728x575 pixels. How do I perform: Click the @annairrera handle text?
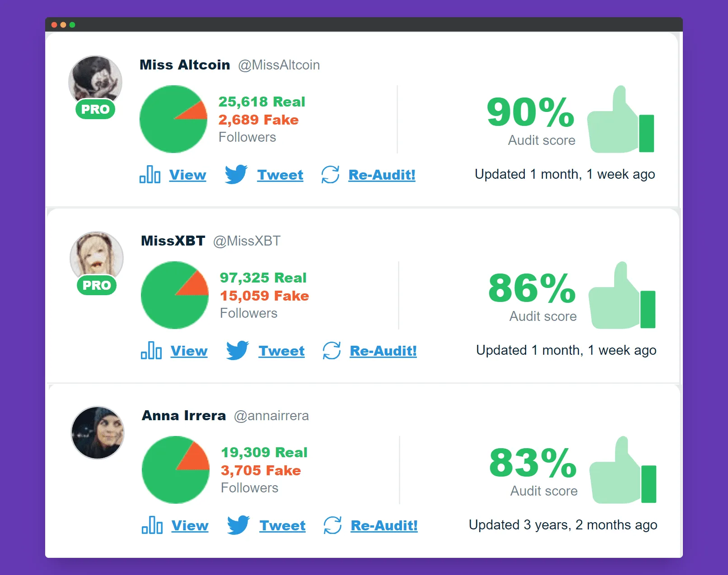[271, 416]
